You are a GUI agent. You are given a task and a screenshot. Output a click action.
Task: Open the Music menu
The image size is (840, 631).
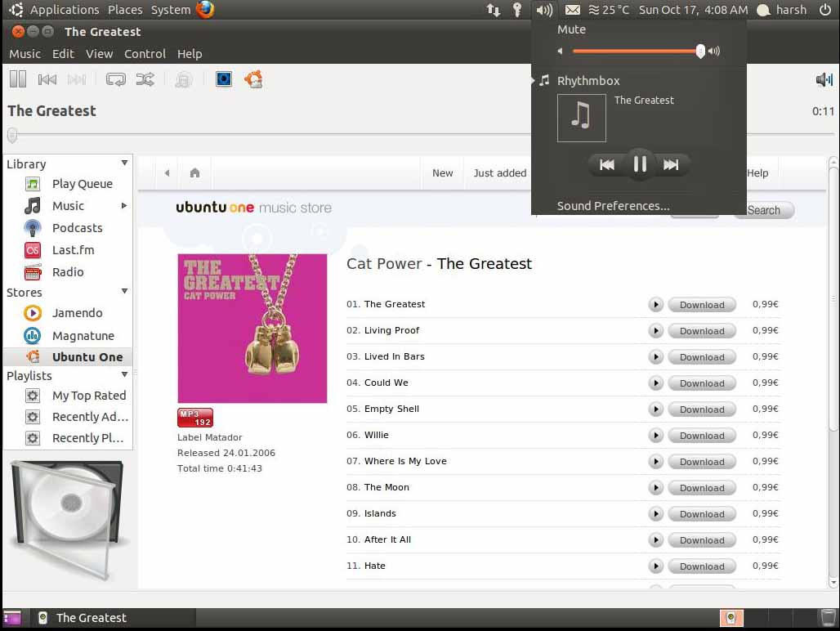coord(25,54)
